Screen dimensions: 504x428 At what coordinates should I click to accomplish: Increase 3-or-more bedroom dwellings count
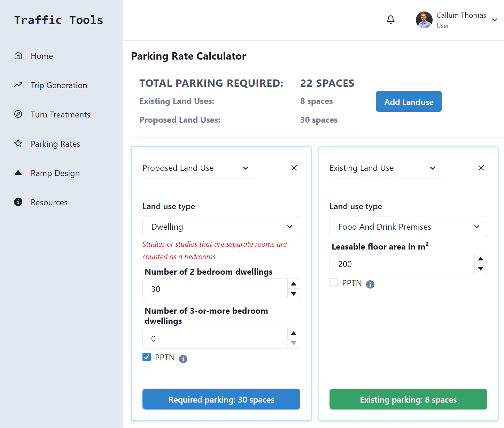[x=294, y=333]
